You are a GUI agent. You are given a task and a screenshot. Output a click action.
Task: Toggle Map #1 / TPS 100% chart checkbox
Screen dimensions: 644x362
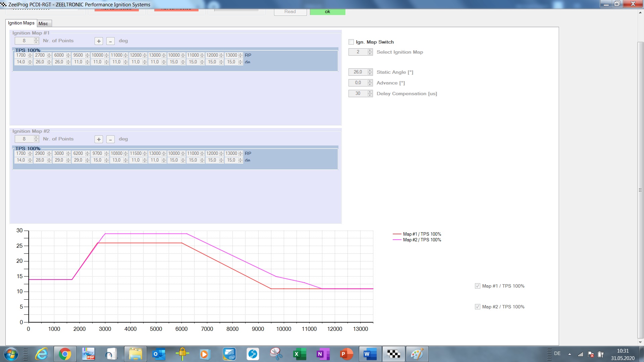click(477, 286)
